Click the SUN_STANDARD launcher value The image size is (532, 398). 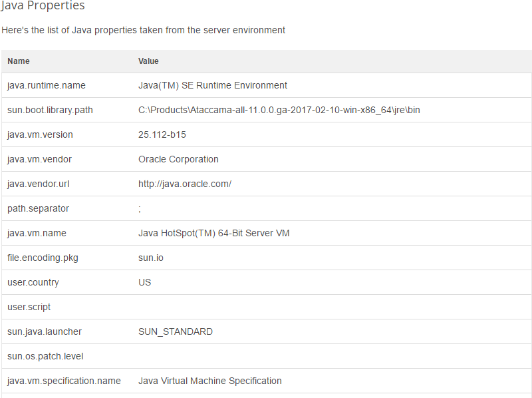click(176, 331)
